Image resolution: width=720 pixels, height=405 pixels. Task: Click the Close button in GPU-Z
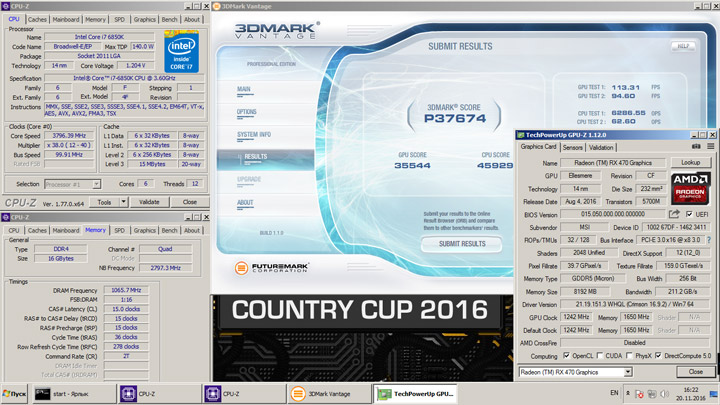click(696, 372)
